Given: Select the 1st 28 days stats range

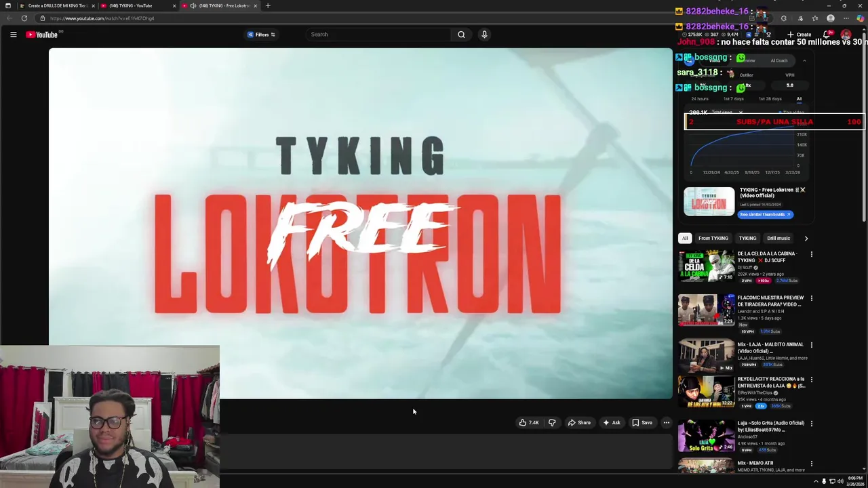Looking at the screenshot, I should tap(770, 99).
